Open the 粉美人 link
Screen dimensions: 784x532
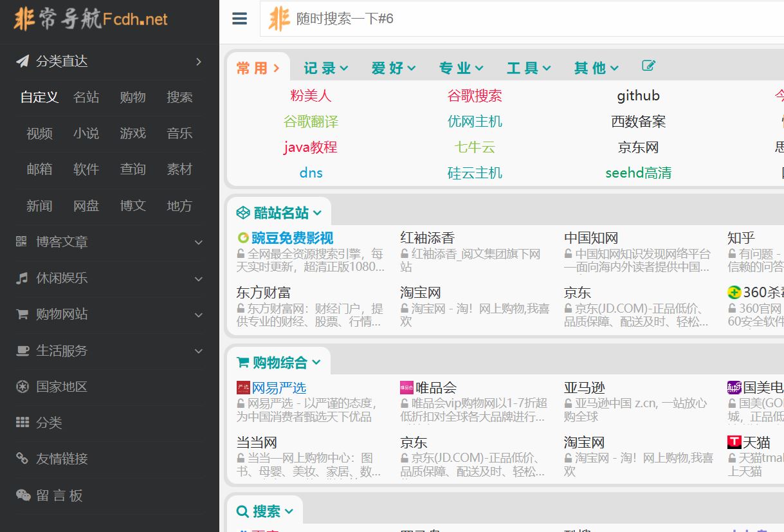tap(311, 96)
